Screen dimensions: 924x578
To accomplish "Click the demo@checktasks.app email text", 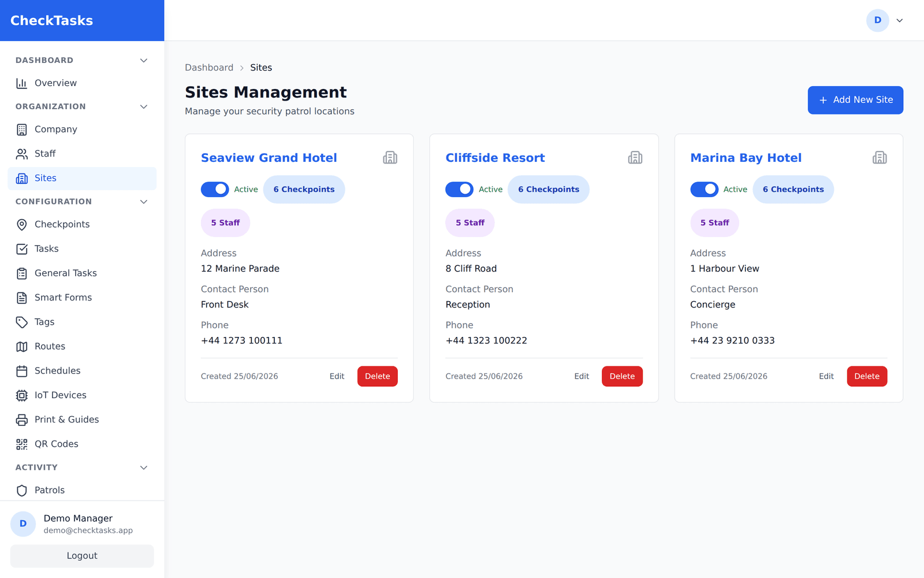I will (88, 531).
